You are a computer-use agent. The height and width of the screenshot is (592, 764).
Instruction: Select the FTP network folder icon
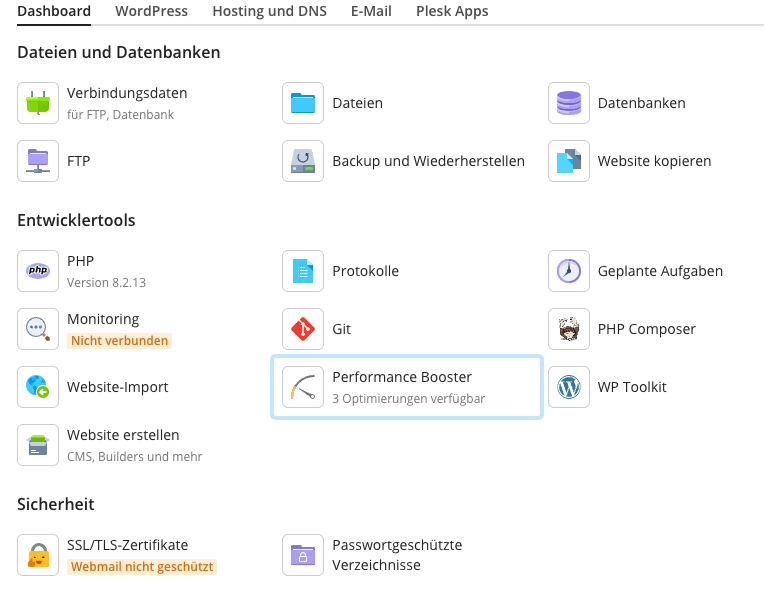[38, 161]
